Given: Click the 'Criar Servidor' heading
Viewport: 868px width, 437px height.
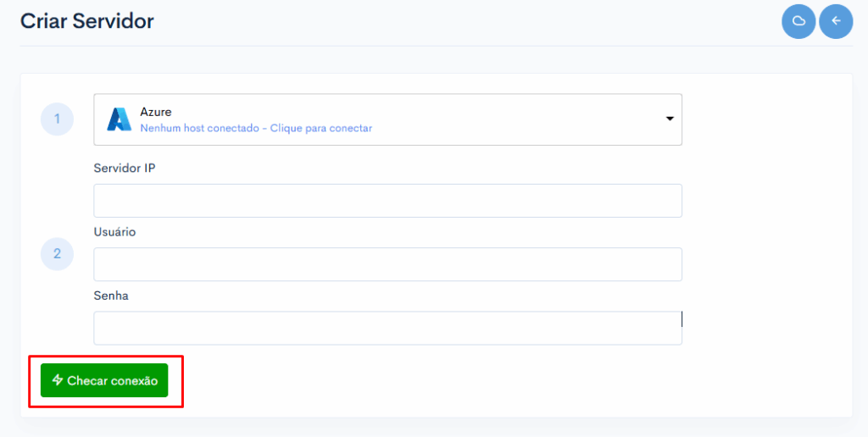Looking at the screenshot, I should [x=87, y=21].
